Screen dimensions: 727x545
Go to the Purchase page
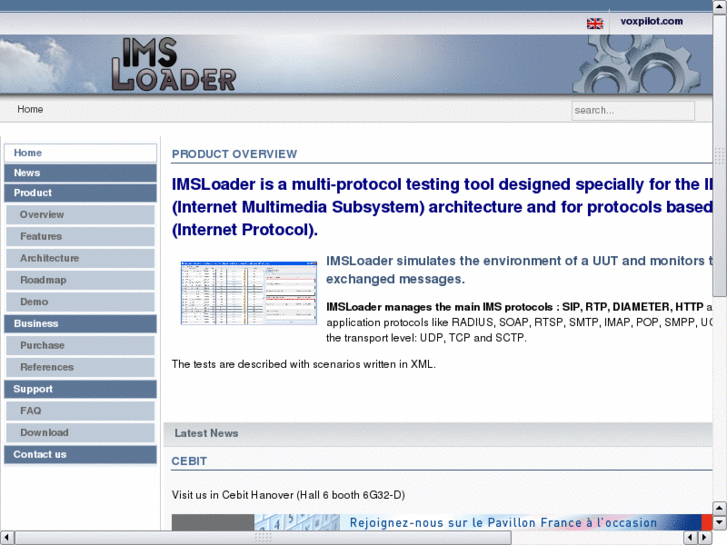click(80, 345)
